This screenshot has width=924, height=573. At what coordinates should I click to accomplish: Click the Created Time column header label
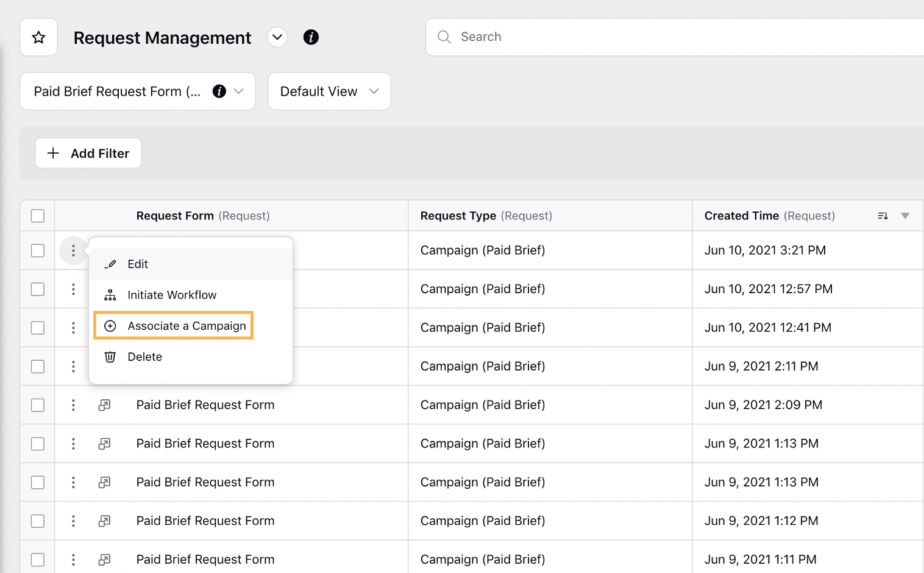point(770,216)
